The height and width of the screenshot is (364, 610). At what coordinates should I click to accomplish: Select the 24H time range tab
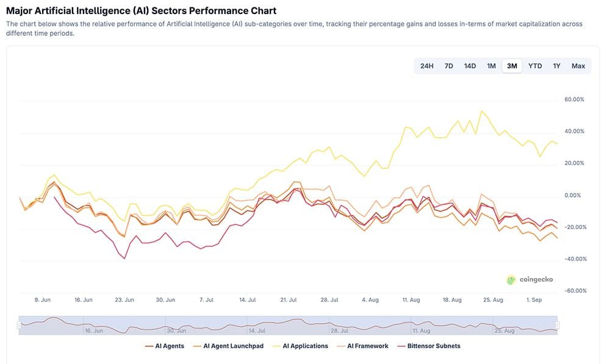coord(426,66)
